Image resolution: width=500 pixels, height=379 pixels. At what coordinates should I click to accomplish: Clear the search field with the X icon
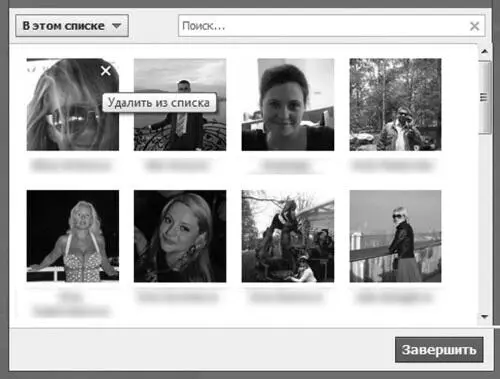(474, 26)
